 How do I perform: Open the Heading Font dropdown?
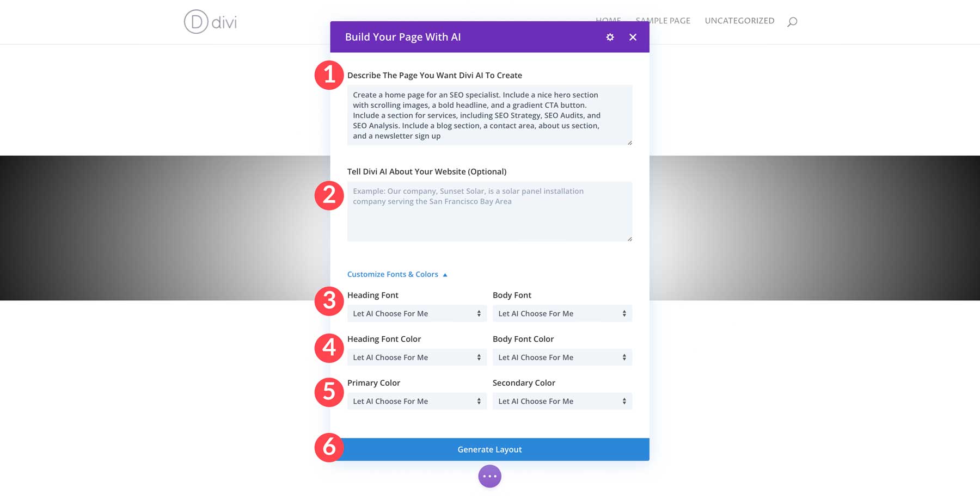(416, 313)
